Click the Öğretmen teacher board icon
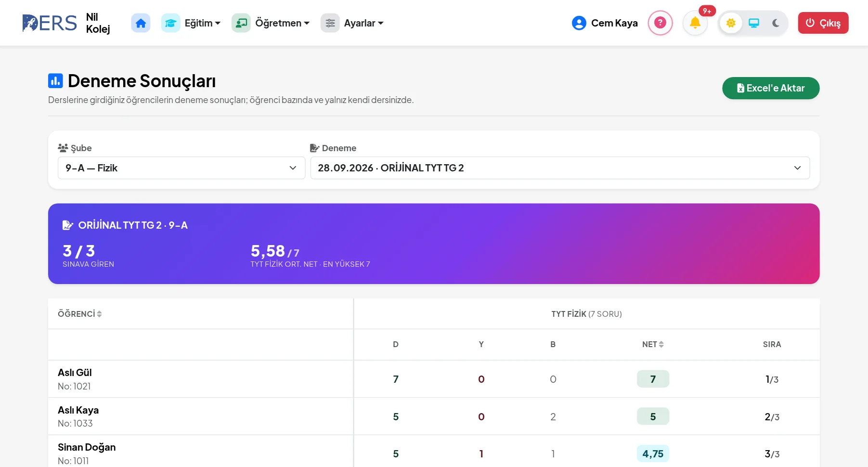This screenshot has height=467, width=868. click(x=241, y=23)
